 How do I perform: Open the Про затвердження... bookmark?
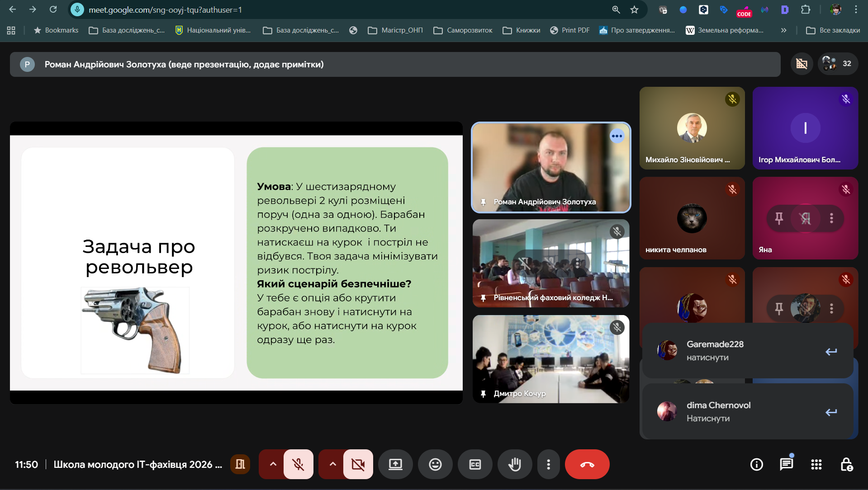pos(637,30)
